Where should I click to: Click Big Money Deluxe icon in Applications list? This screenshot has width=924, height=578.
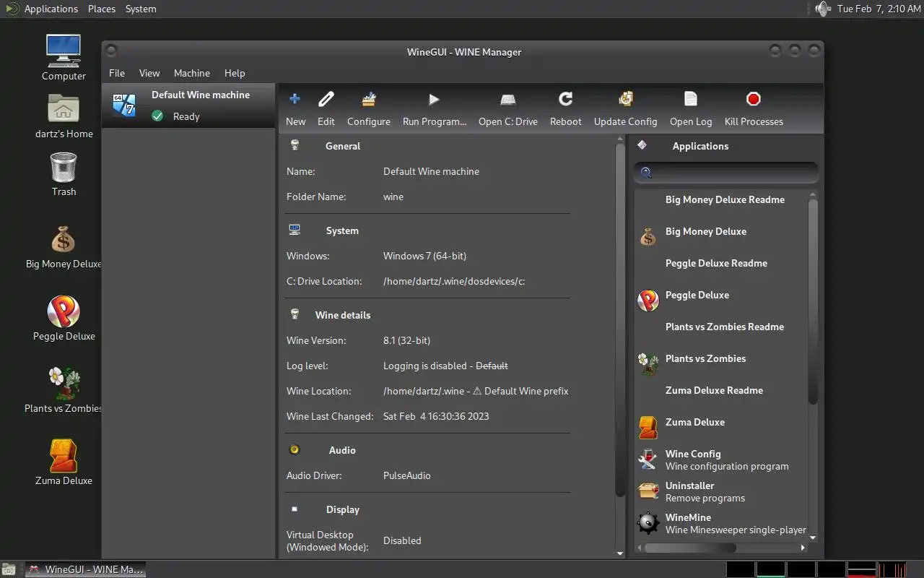[x=648, y=237]
